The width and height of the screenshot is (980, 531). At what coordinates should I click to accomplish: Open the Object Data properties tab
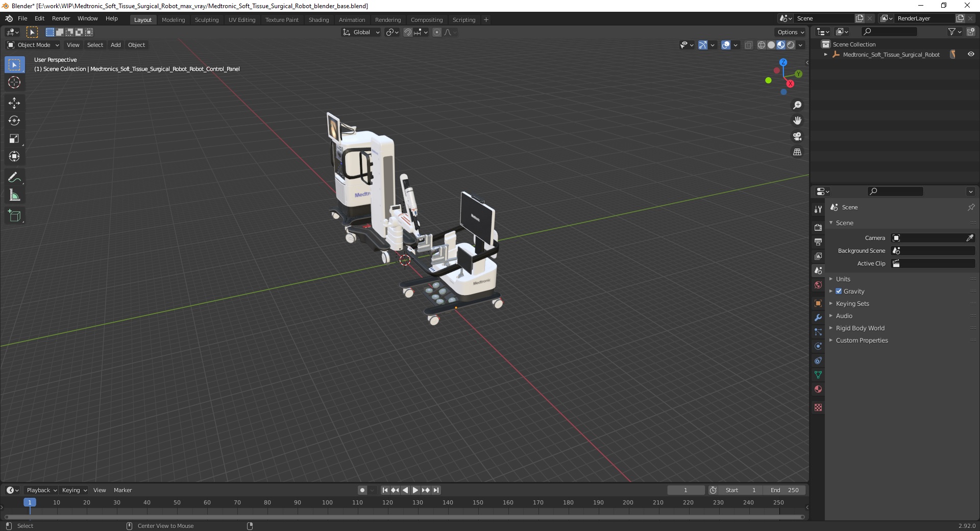(x=818, y=375)
